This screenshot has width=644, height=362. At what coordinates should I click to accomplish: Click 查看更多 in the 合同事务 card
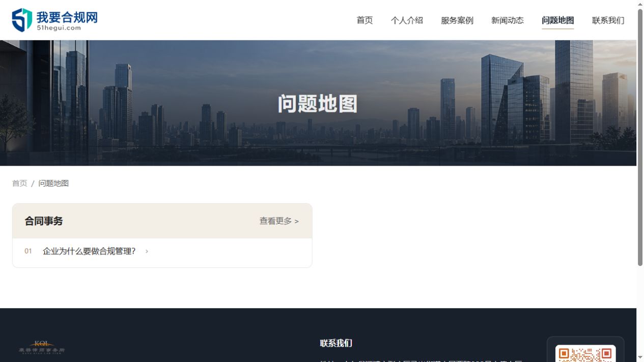tap(279, 221)
